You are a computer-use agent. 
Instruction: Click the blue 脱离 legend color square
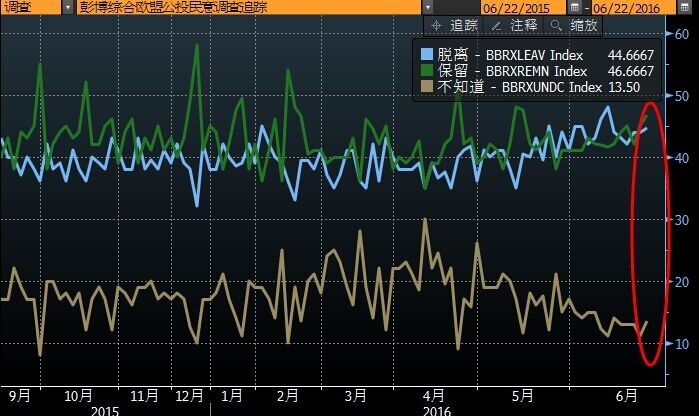[x=427, y=53]
